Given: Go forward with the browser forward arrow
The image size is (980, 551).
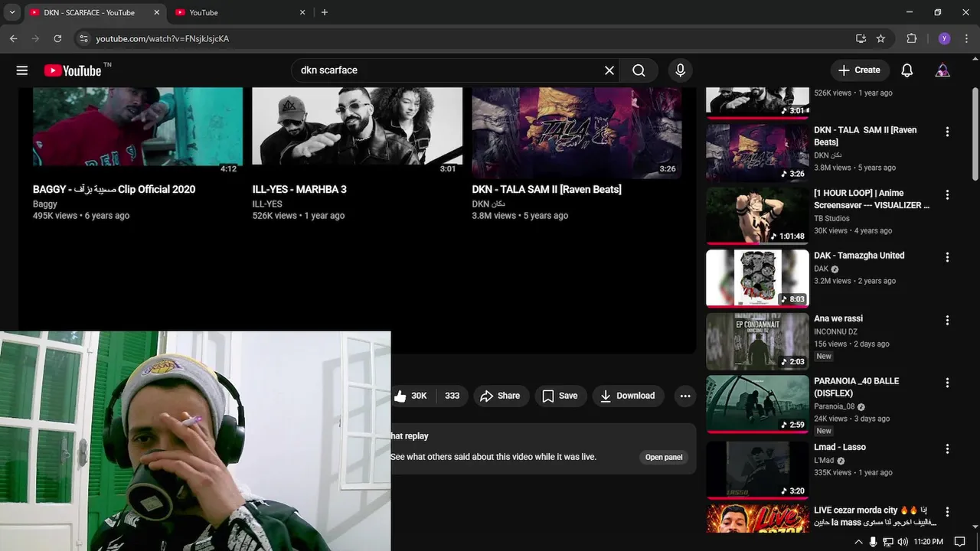Looking at the screenshot, I should [35, 38].
